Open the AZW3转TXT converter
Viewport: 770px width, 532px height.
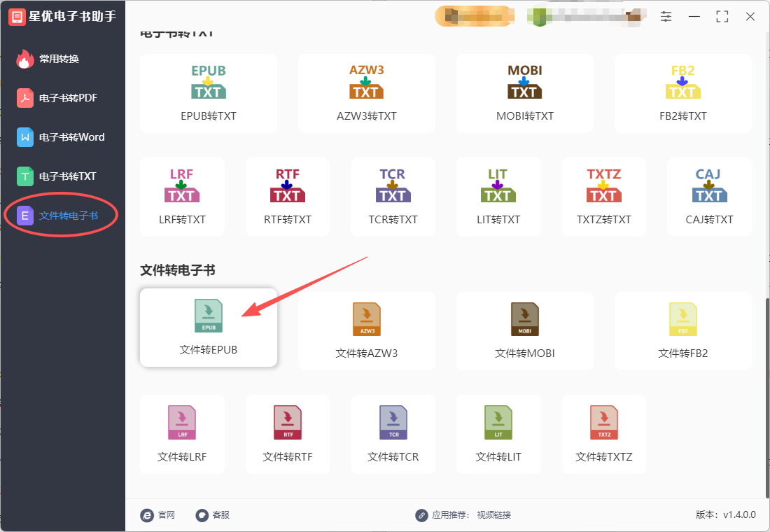[366, 93]
